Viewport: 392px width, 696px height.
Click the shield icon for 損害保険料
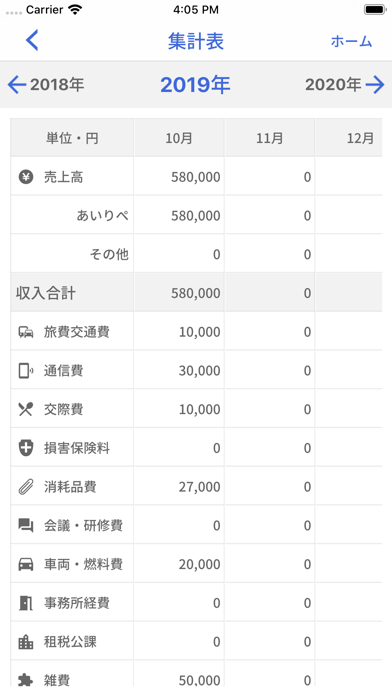click(x=26, y=448)
